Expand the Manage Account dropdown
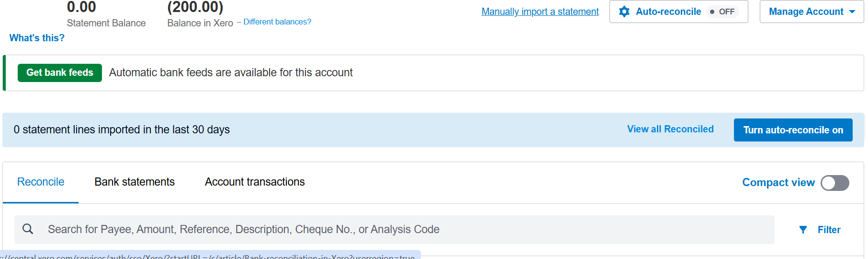The image size is (868, 259). pyautogui.click(x=812, y=12)
